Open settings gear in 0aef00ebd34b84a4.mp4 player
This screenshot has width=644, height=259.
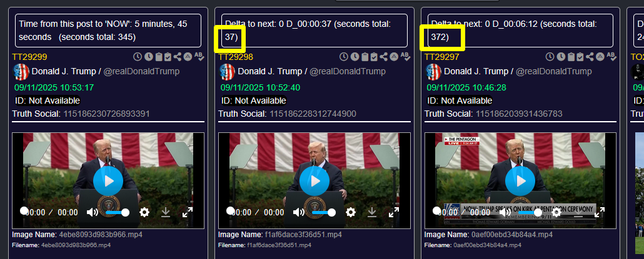[556, 212]
